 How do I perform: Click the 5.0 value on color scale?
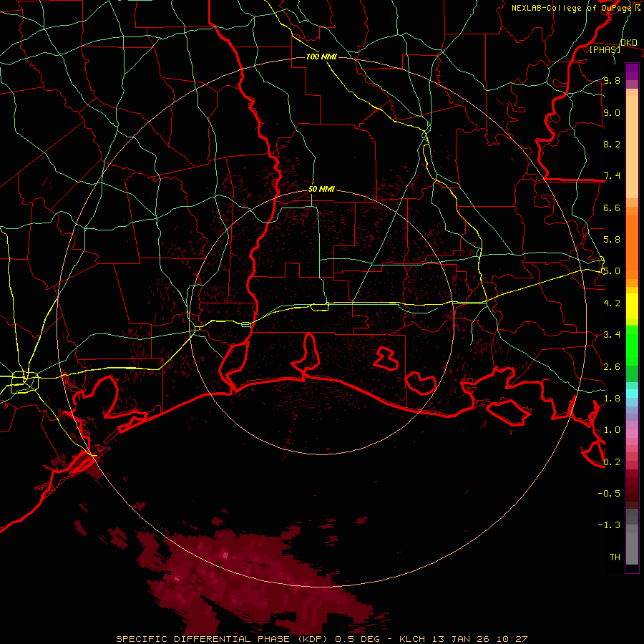pyautogui.click(x=612, y=271)
